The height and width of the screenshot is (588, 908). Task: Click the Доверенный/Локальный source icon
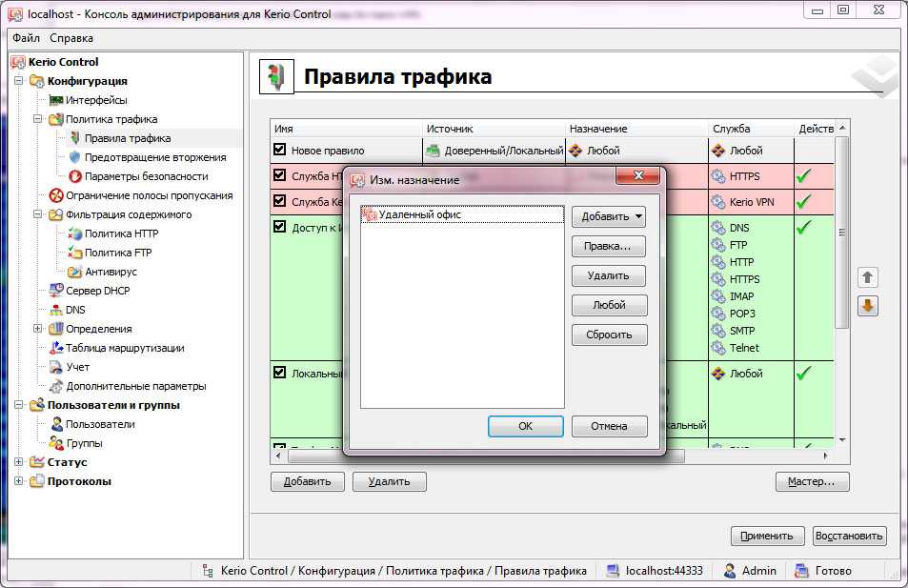pos(434,151)
